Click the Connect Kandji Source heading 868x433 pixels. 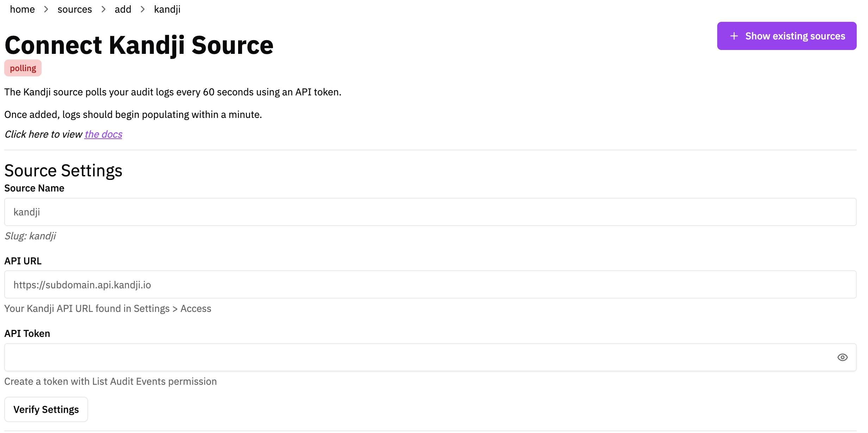[139, 45]
